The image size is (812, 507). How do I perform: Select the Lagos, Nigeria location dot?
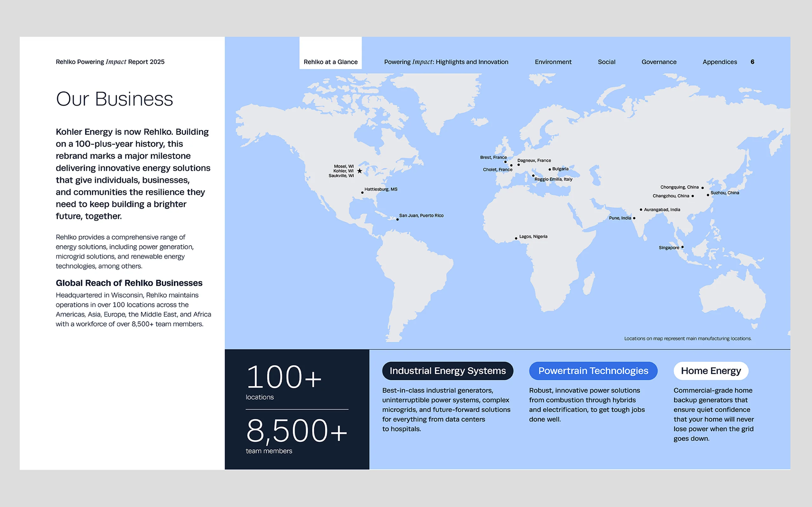click(x=516, y=238)
